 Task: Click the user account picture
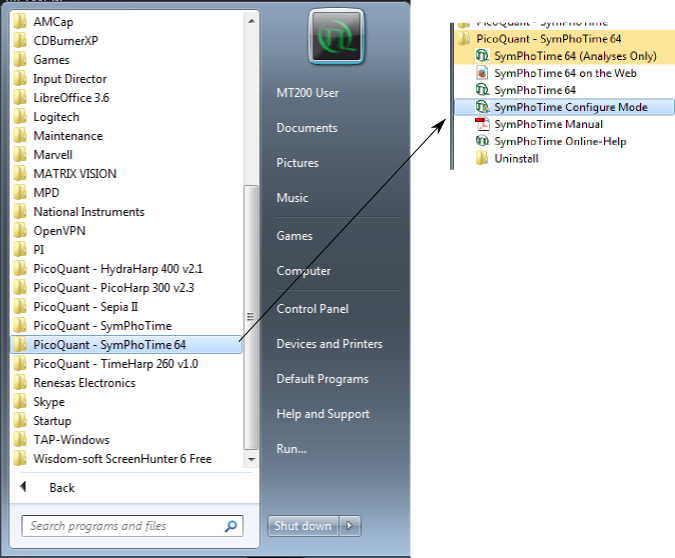pos(336,37)
